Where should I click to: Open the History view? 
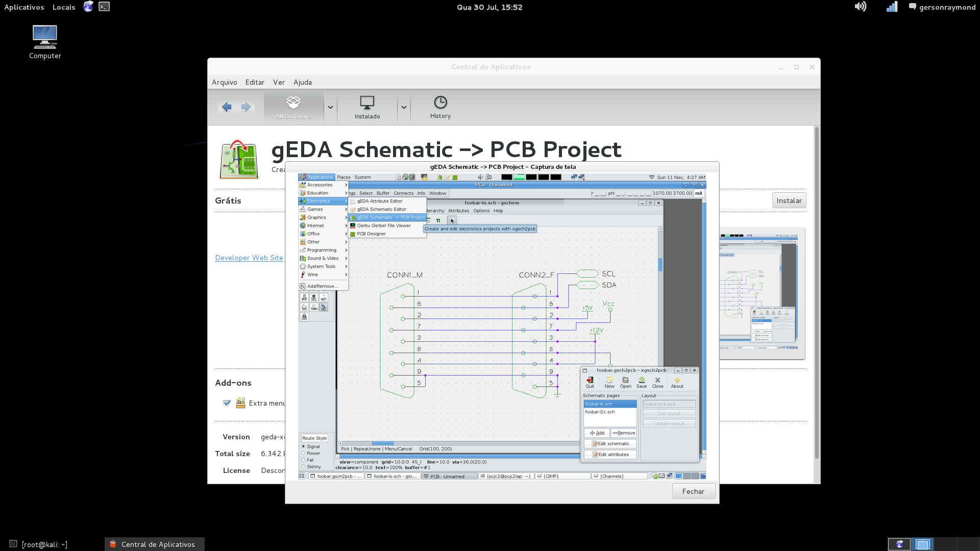[440, 107]
